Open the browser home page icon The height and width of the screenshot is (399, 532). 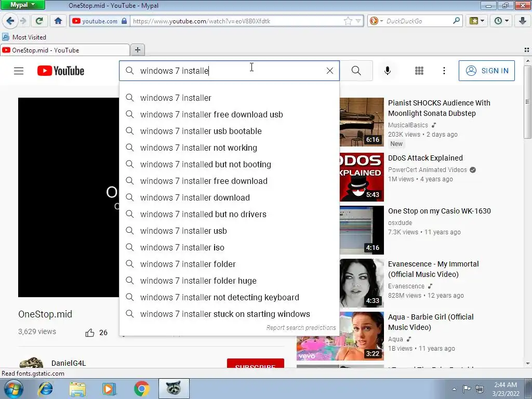click(x=58, y=21)
